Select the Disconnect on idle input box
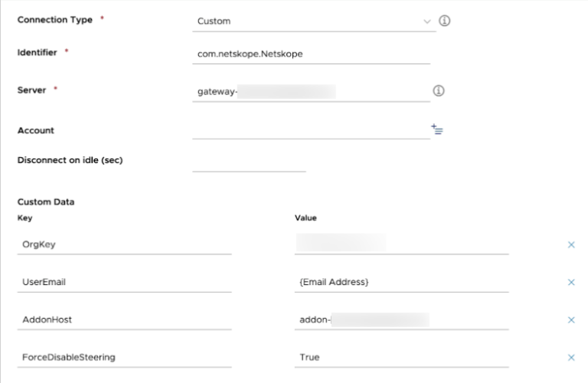This screenshot has height=383, width=588. pos(249,162)
